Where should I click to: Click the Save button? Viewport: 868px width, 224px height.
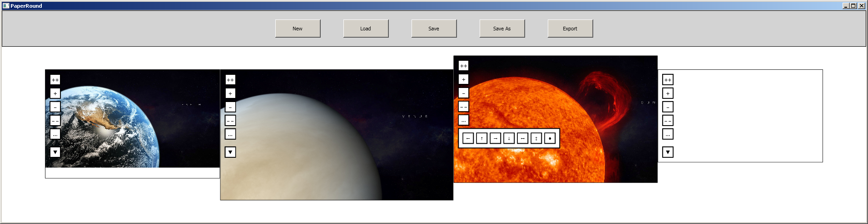pos(434,29)
